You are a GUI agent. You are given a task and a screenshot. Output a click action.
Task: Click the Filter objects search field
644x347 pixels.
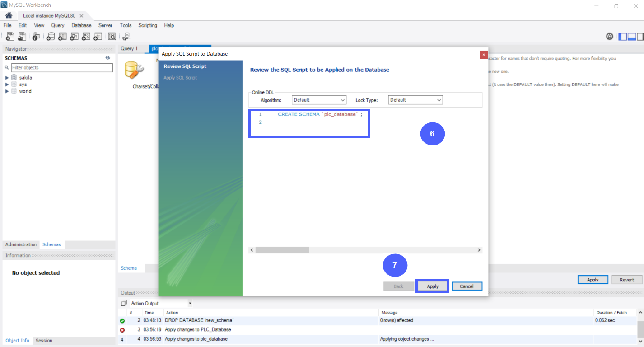62,68
